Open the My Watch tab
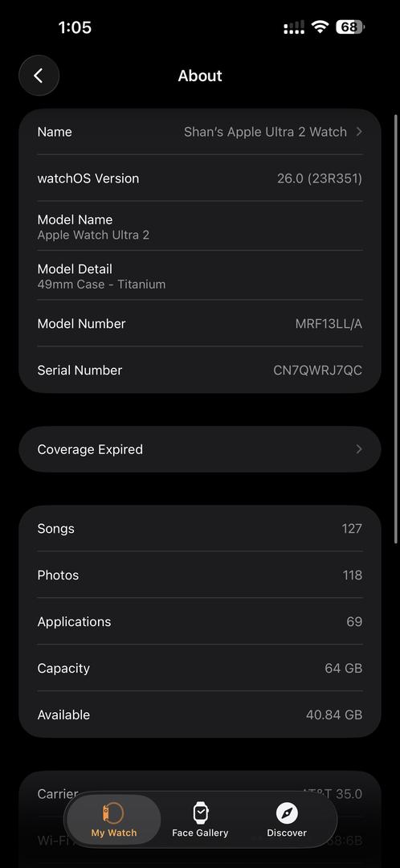This screenshot has height=868, width=400. click(114, 821)
